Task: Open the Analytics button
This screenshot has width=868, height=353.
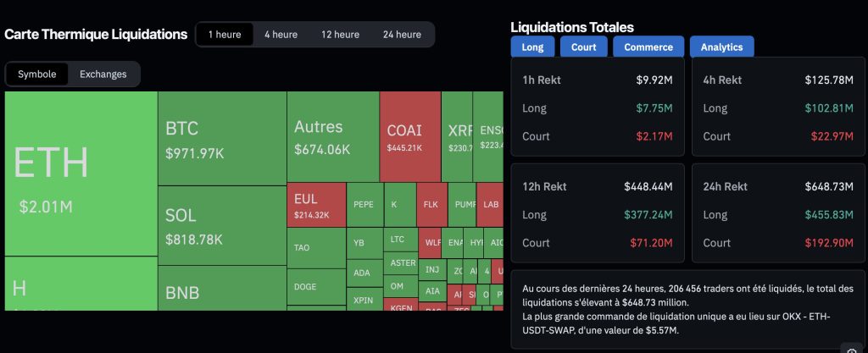Action: point(721,47)
